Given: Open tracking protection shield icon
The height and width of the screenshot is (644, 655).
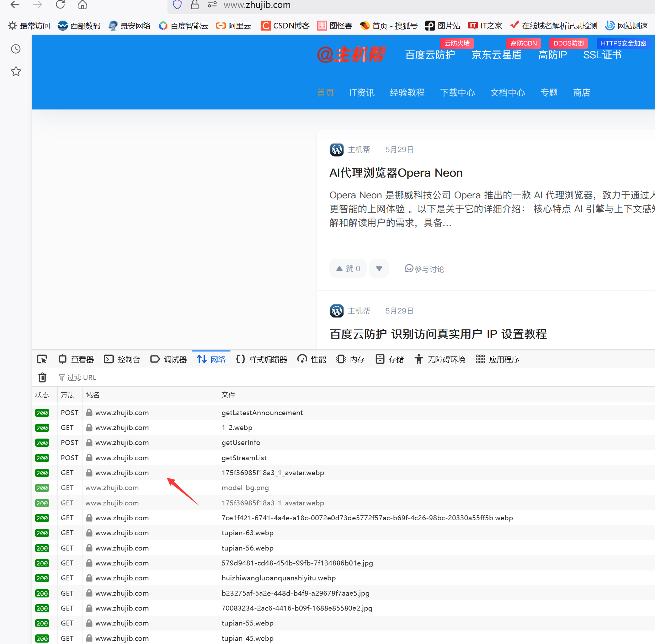Looking at the screenshot, I should tap(177, 5).
